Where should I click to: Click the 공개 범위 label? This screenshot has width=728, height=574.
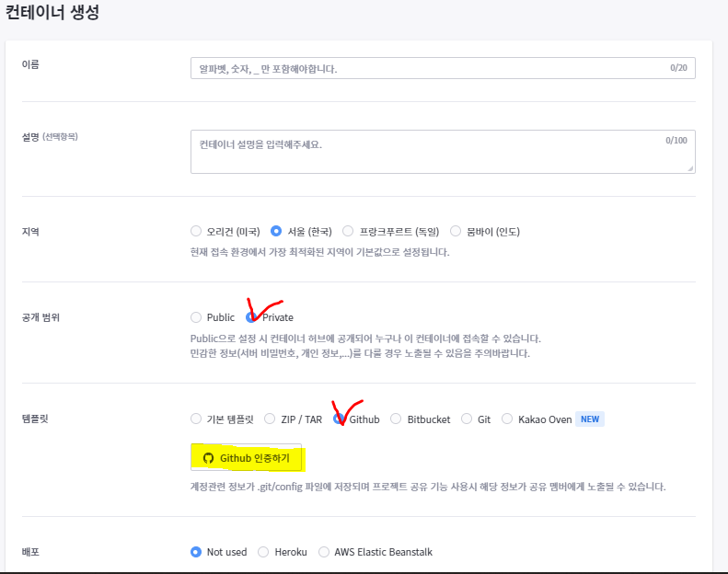coord(40,317)
